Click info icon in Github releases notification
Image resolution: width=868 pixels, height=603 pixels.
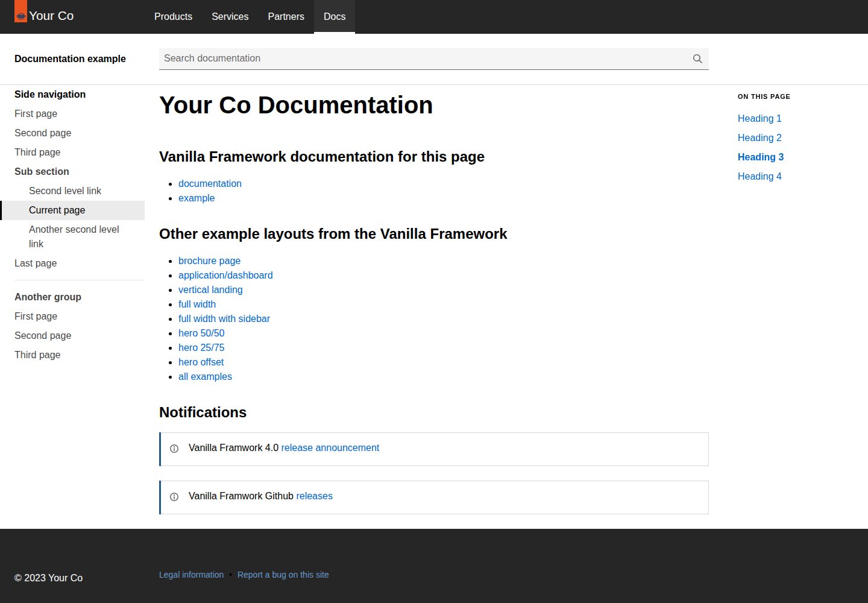[x=174, y=497]
